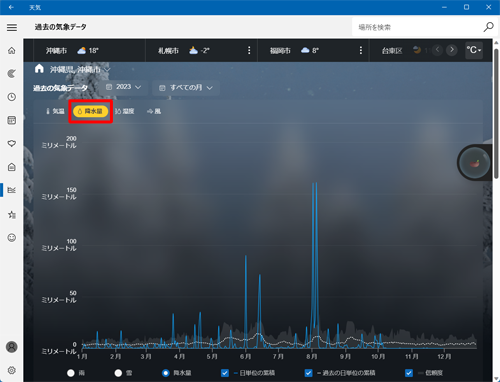Switch to the 風 tab
This screenshot has height=382, width=500.
tap(154, 111)
